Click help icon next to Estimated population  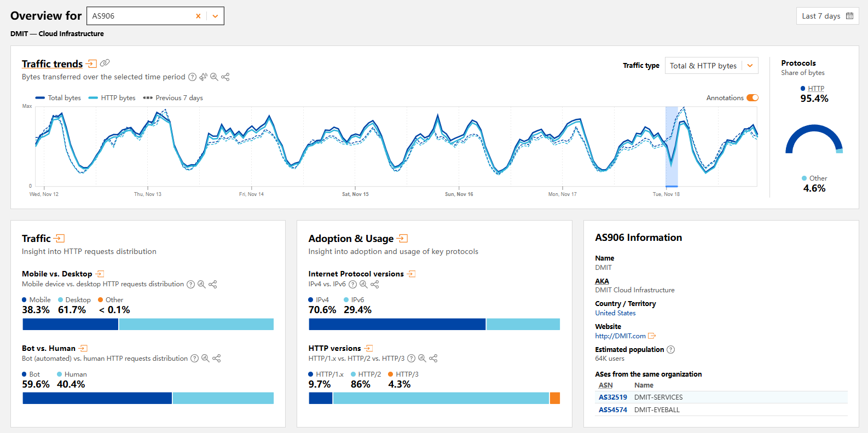(670, 350)
